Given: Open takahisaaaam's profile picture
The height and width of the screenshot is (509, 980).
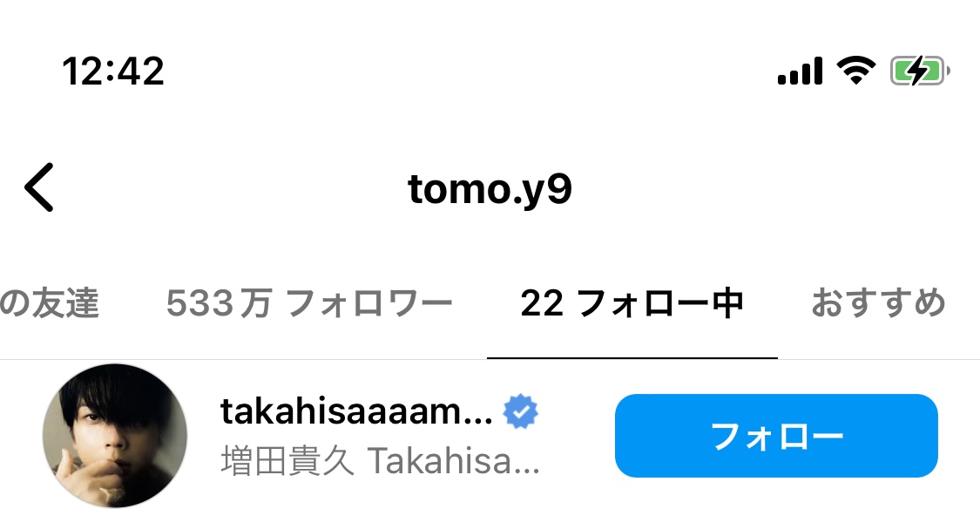Looking at the screenshot, I should pos(115,436).
